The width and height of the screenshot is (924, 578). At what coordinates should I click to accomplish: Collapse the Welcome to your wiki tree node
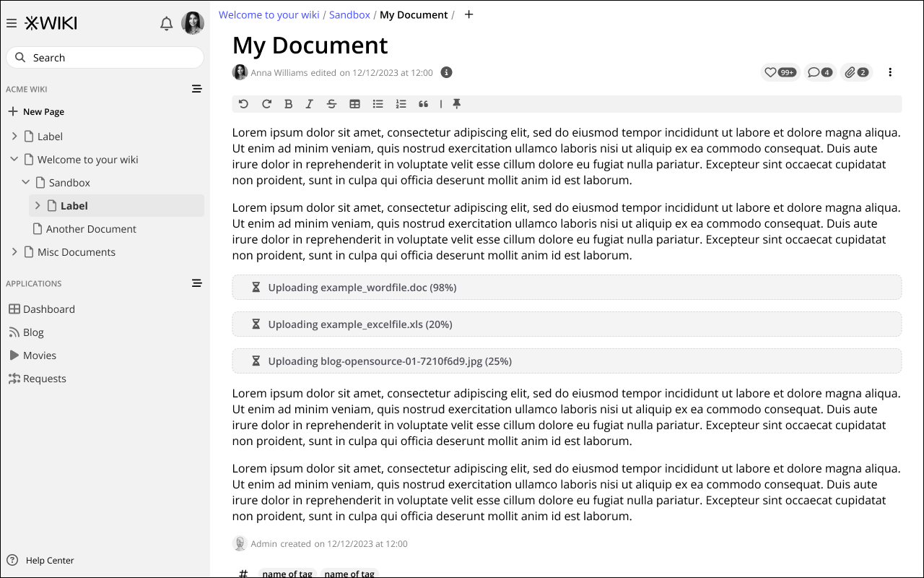tap(14, 160)
